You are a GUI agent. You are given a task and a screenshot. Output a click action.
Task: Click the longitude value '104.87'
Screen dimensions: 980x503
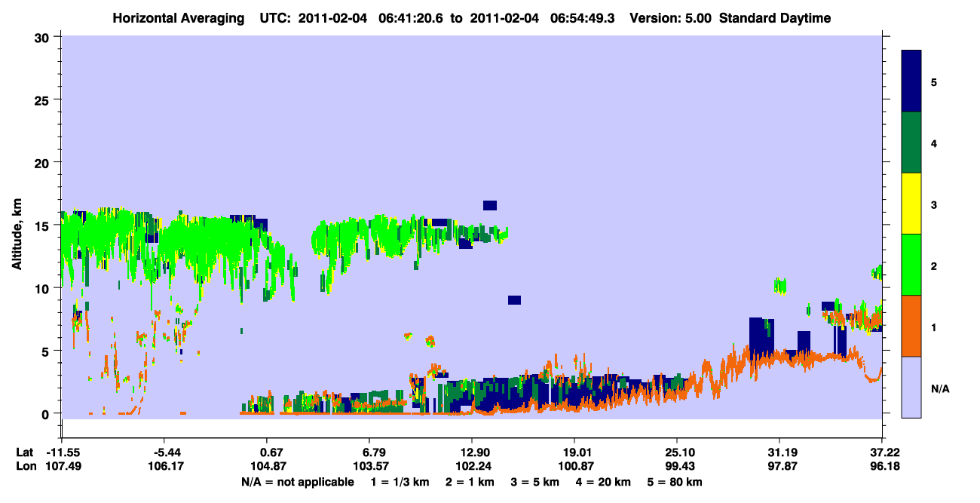coord(269,466)
